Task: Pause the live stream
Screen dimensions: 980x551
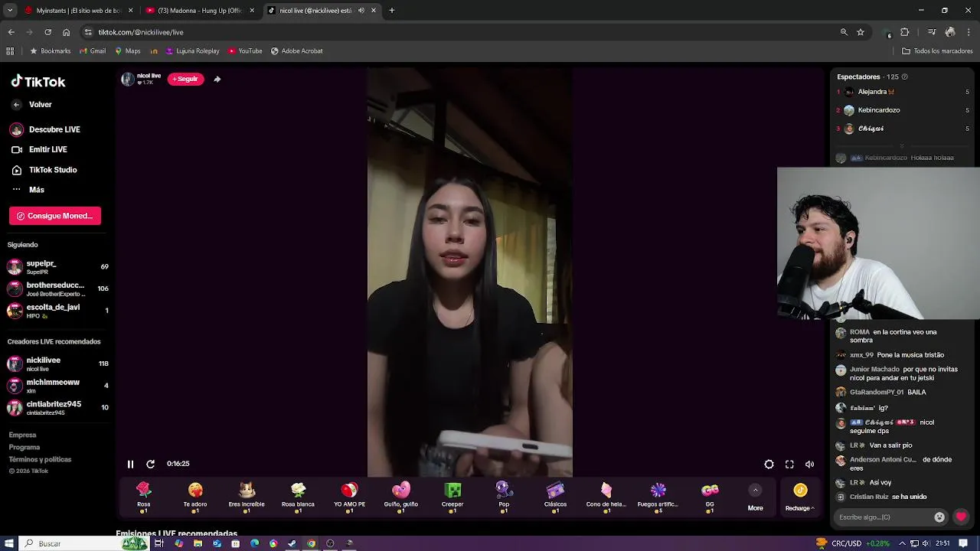Action: (x=130, y=464)
